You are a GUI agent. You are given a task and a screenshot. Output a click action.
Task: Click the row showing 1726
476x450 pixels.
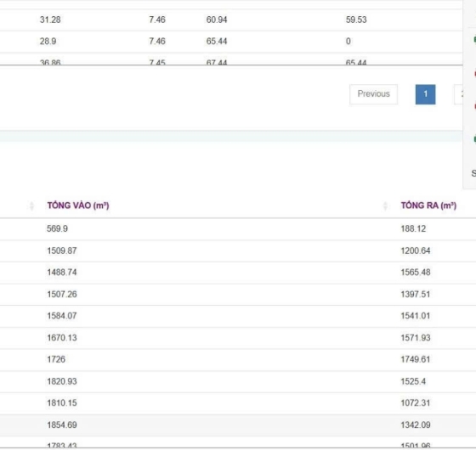tap(238, 360)
